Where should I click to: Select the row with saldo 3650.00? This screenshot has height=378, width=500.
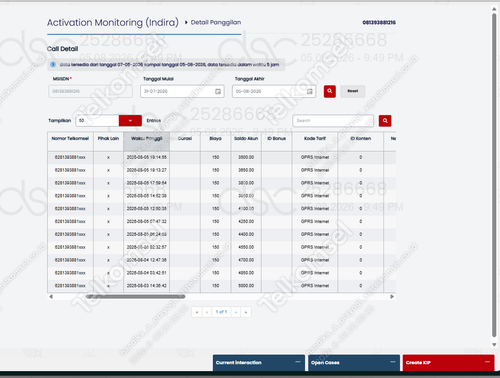[222, 170]
